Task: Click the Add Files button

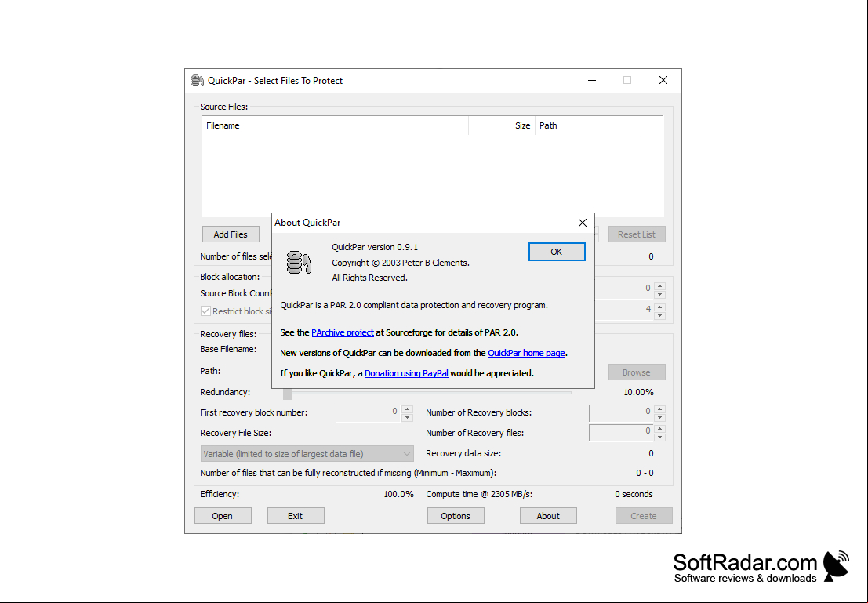Action: pos(231,234)
